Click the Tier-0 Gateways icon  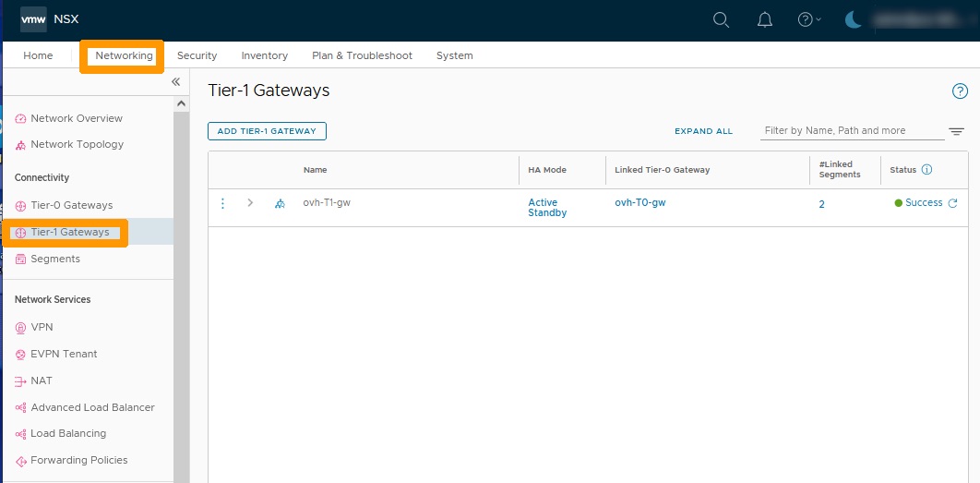20,206
